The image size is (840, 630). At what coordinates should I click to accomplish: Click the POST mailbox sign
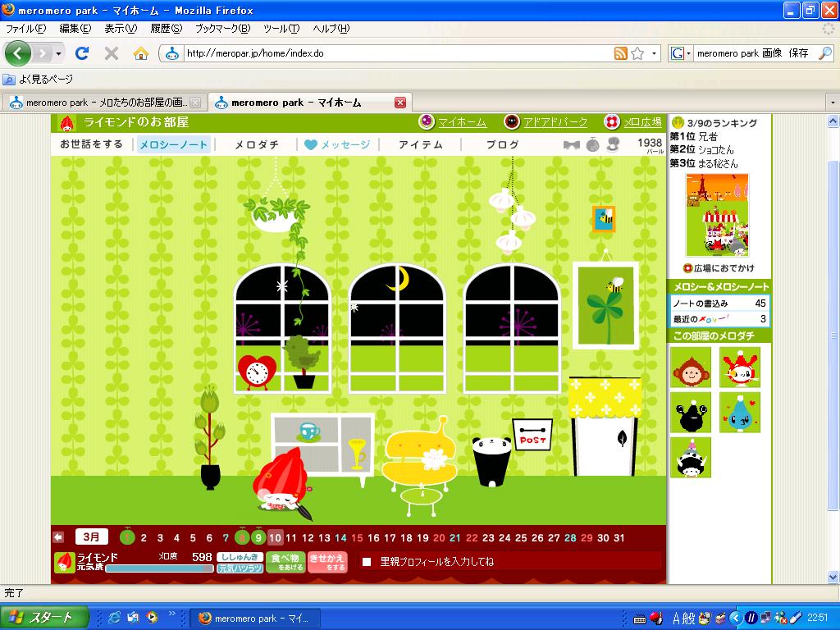click(x=532, y=435)
